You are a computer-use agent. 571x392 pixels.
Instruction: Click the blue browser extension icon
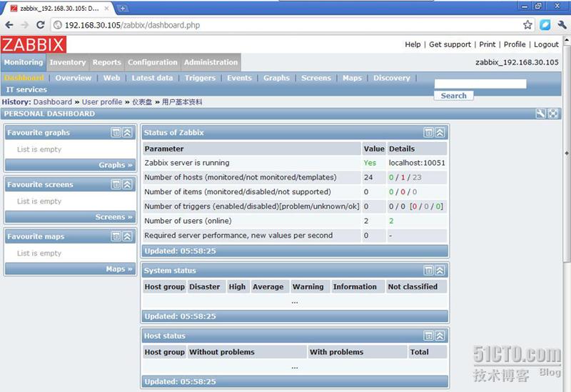545,25
